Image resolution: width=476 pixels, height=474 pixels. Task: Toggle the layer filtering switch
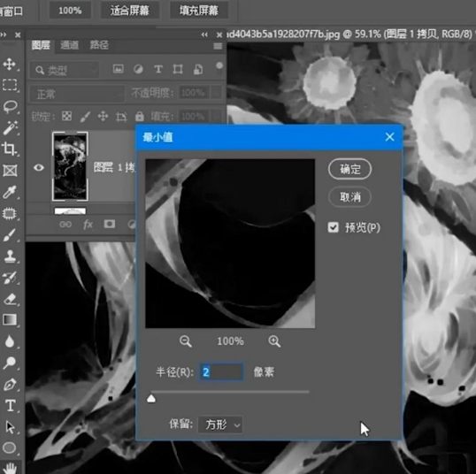[219, 66]
